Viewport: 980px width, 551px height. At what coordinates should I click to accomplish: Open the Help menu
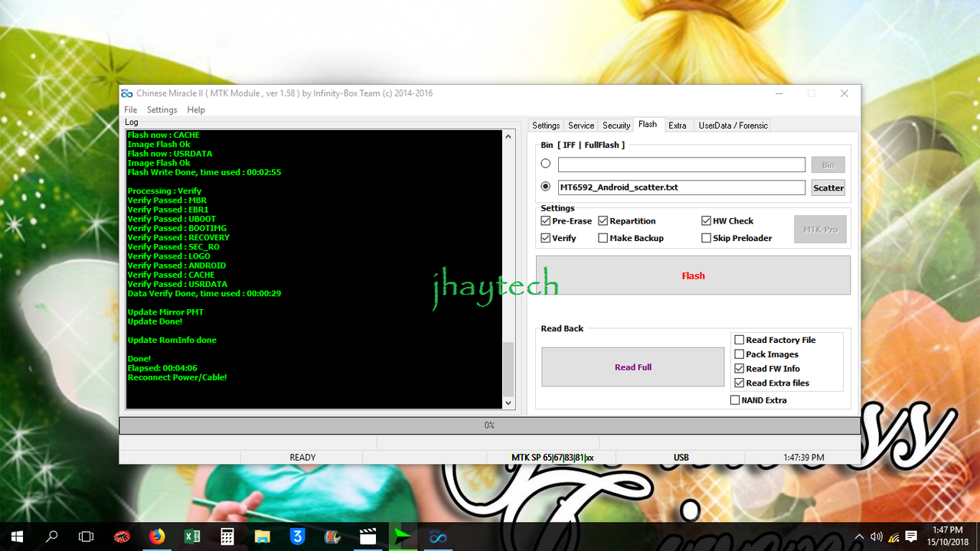click(196, 110)
